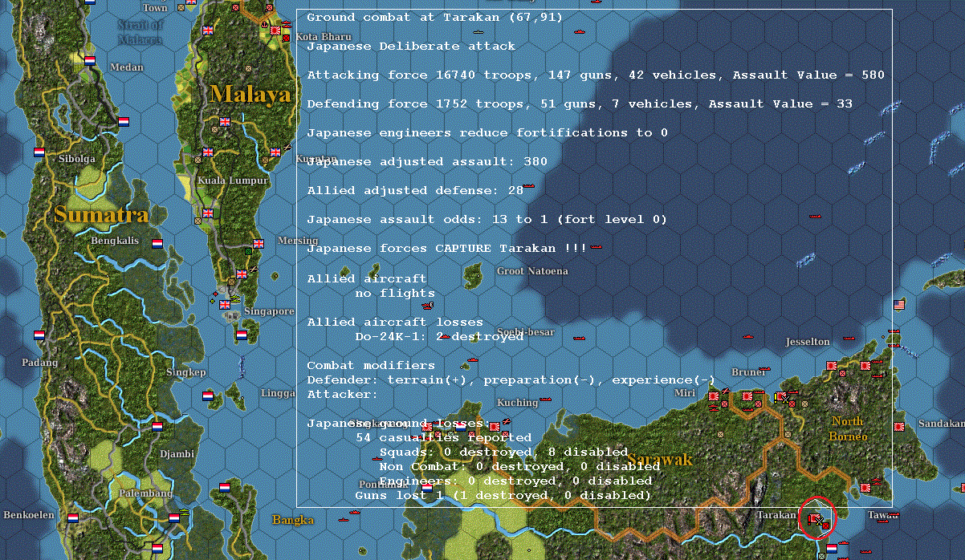Click the Malaya region label
Screen dimensions: 965x560
pyautogui.click(x=250, y=94)
